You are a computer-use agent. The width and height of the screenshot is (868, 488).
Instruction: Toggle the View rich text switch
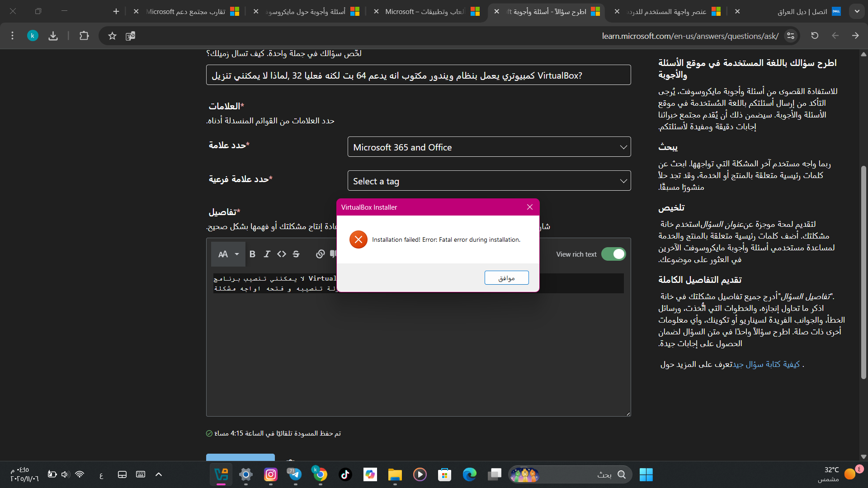(x=613, y=254)
